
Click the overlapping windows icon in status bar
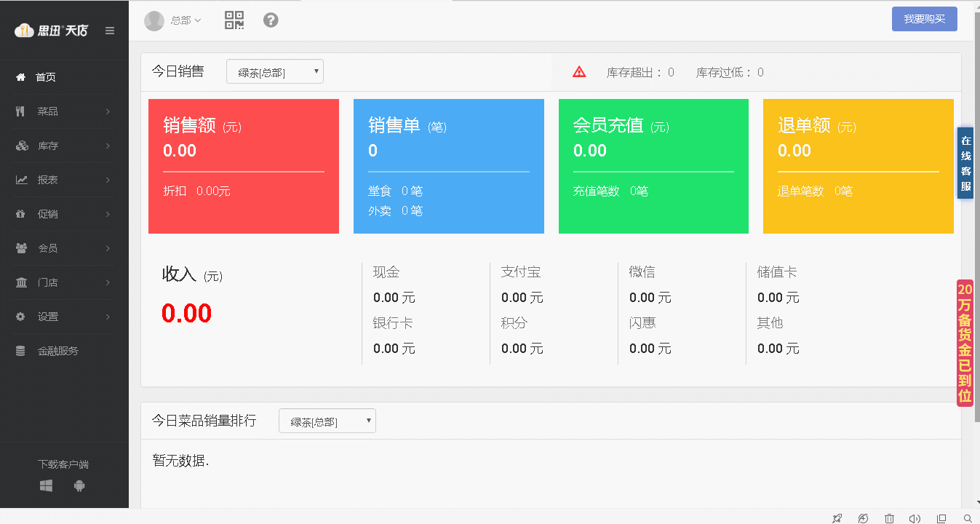point(941,518)
